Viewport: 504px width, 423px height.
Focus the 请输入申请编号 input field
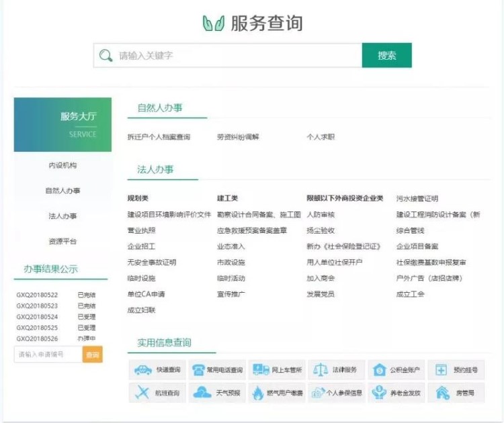(x=48, y=355)
